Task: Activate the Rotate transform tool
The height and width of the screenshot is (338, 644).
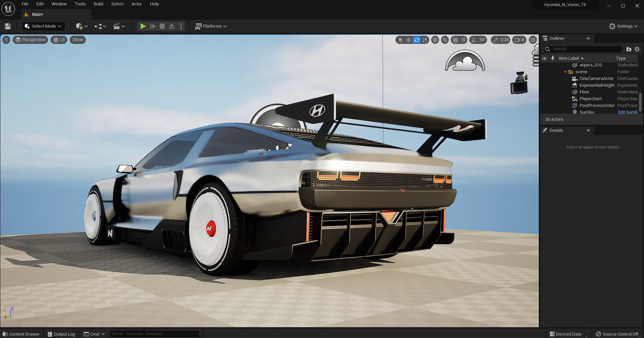Action: pyautogui.click(x=417, y=40)
